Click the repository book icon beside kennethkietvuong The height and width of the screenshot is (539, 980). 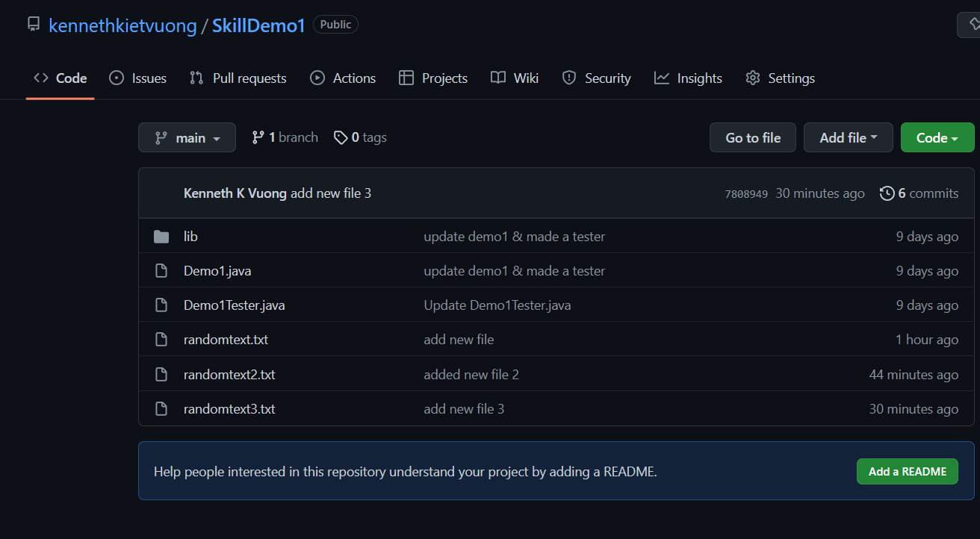34,24
